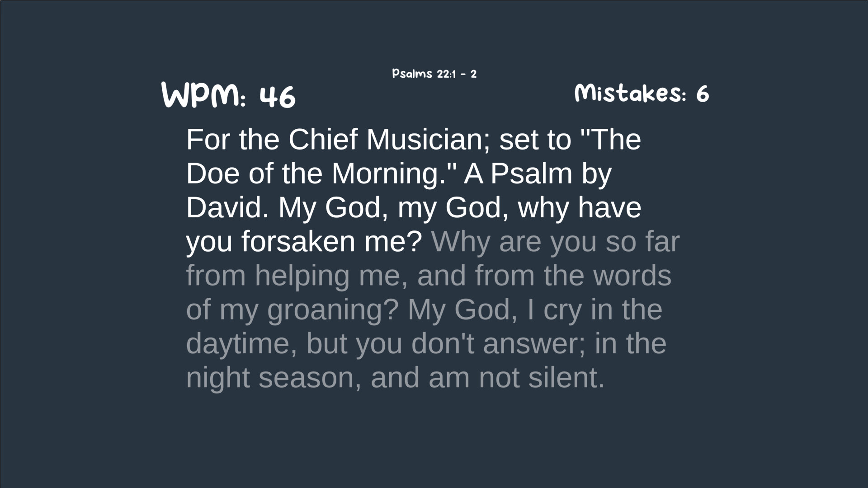Click the WPM: 46 counter
The image size is (868, 488).
(228, 96)
